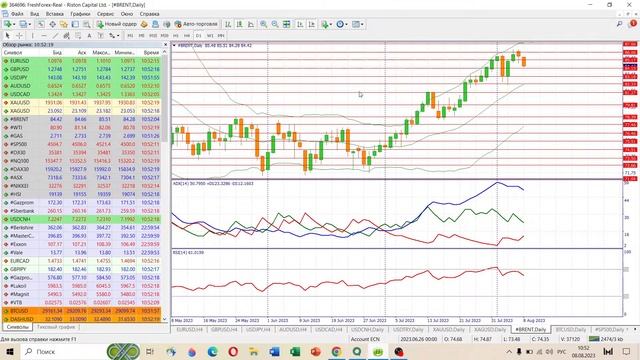Select the vertical line drawing tool
The width and height of the screenshot is (640, 360).
[33, 36]
